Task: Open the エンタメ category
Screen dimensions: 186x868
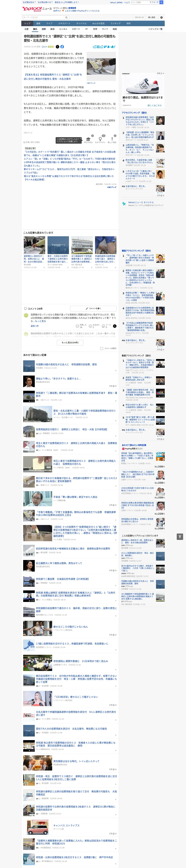Action: pos(63,29)
